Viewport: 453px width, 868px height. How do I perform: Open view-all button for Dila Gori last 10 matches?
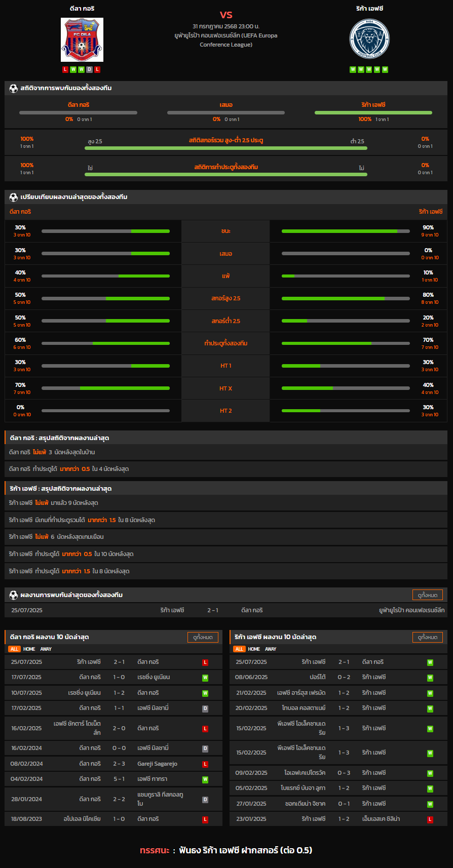coord(203,637)
